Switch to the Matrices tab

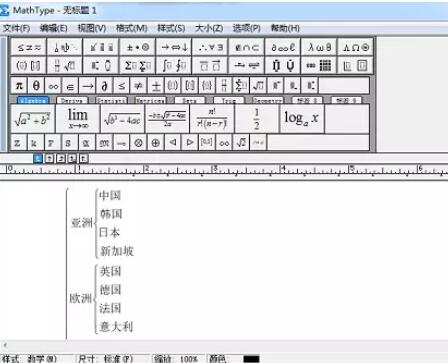click(150, 100)
